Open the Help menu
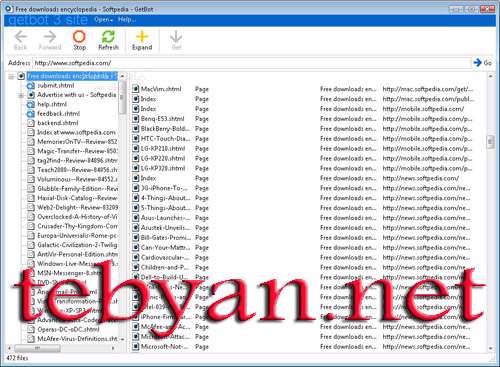This screenshot has height=367, width=500. tap(126, 20)
